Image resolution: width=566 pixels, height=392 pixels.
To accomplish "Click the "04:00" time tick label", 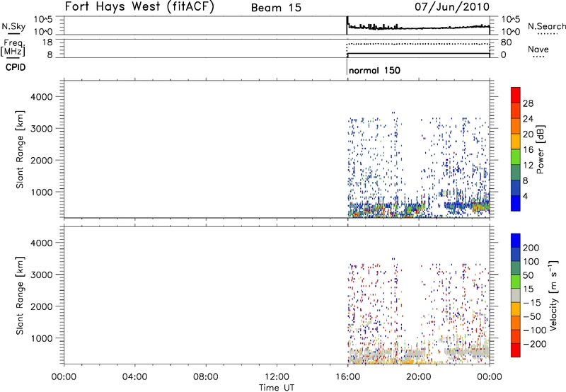I will (134, 377).
